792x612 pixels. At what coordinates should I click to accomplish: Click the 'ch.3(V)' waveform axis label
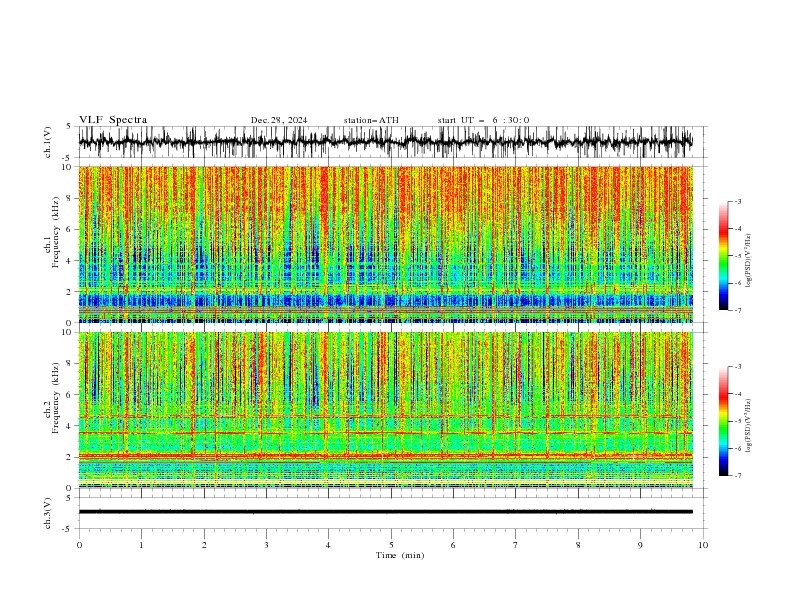[x=48, y=513]
